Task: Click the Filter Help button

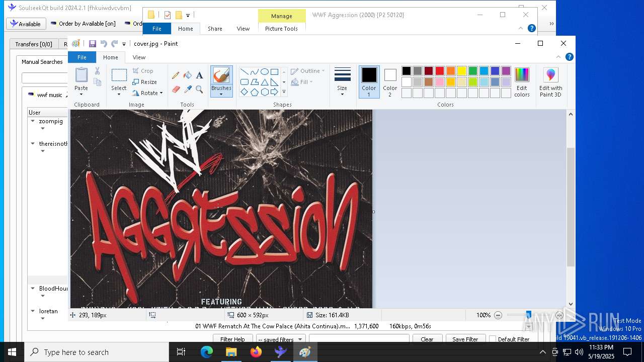Action: (x=232, y=339)
